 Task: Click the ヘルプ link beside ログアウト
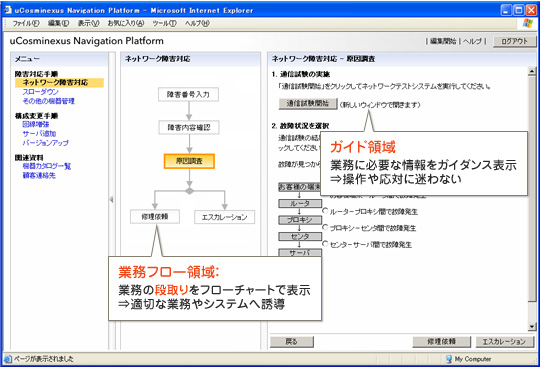[x=472, y=41]
